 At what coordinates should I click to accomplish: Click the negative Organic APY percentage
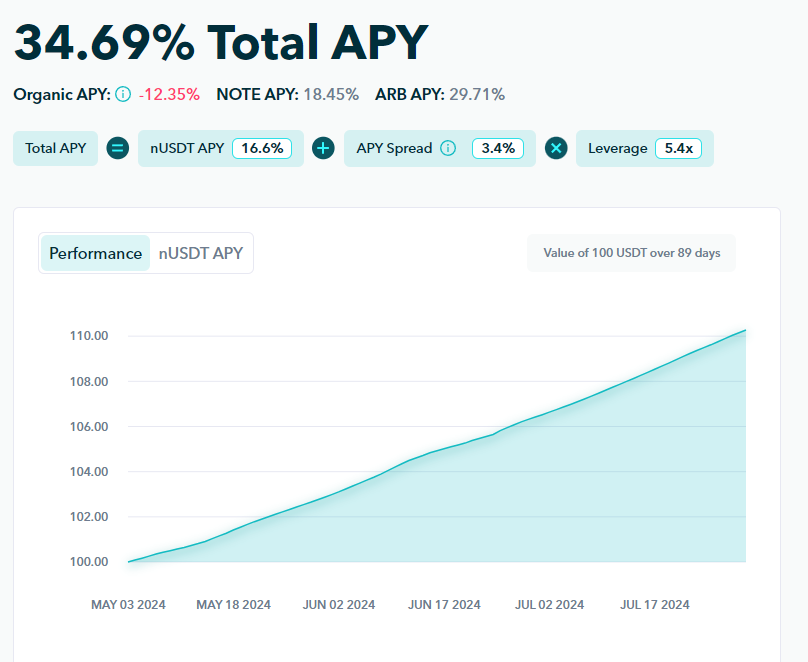169,95
